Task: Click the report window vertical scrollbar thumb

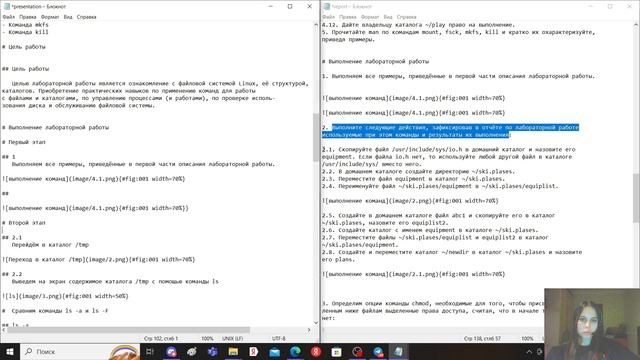Action: pyautogui.click(x=636, y=198)
